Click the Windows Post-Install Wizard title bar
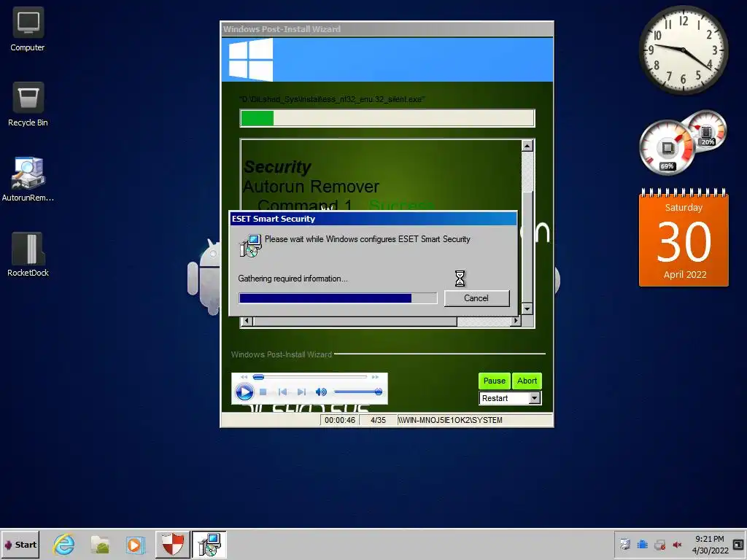Screen dimensions: 747x560 click(387, 29)
